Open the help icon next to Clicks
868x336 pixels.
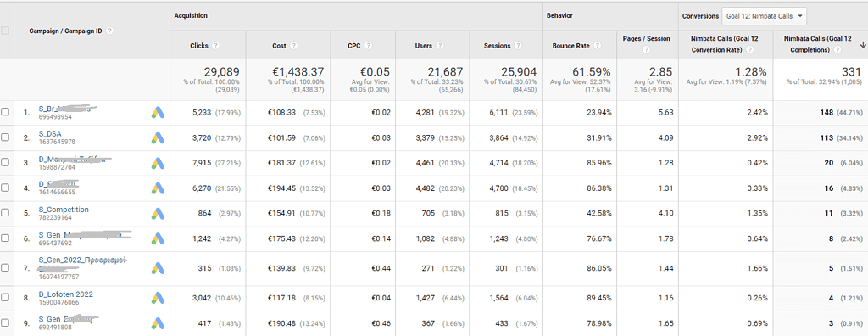216,46
